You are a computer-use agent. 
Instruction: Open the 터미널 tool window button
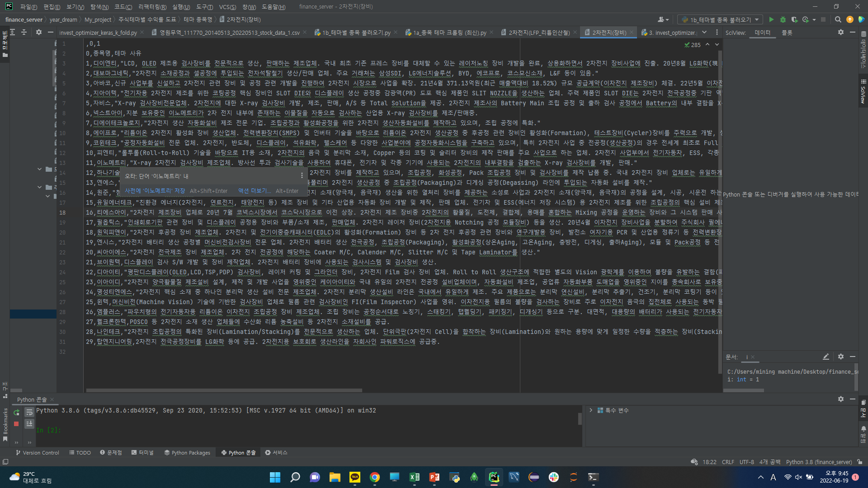142,452
